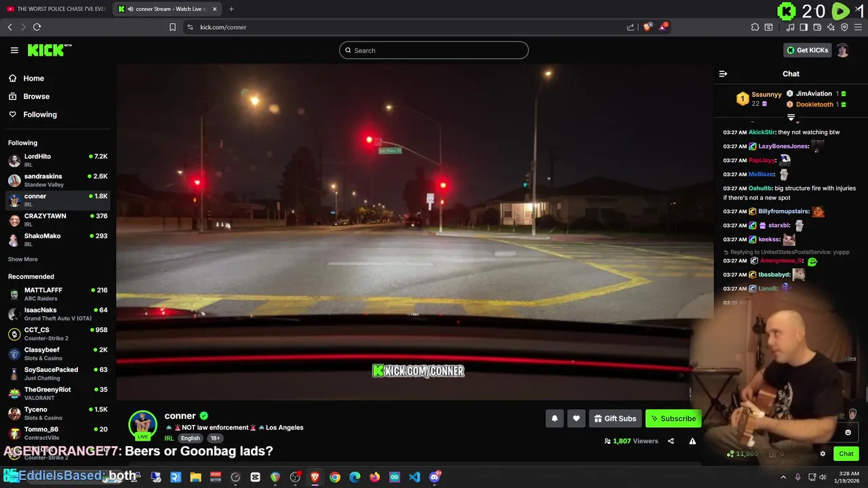
Task: Open a new browser tab
Action: [231, 9]
